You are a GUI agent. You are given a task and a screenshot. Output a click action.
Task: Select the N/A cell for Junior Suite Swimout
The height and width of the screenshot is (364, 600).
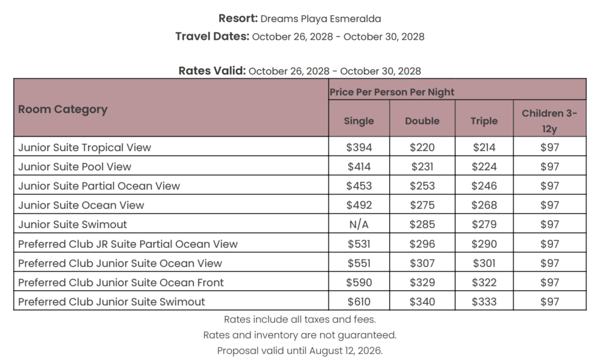[x=359, y=225]
